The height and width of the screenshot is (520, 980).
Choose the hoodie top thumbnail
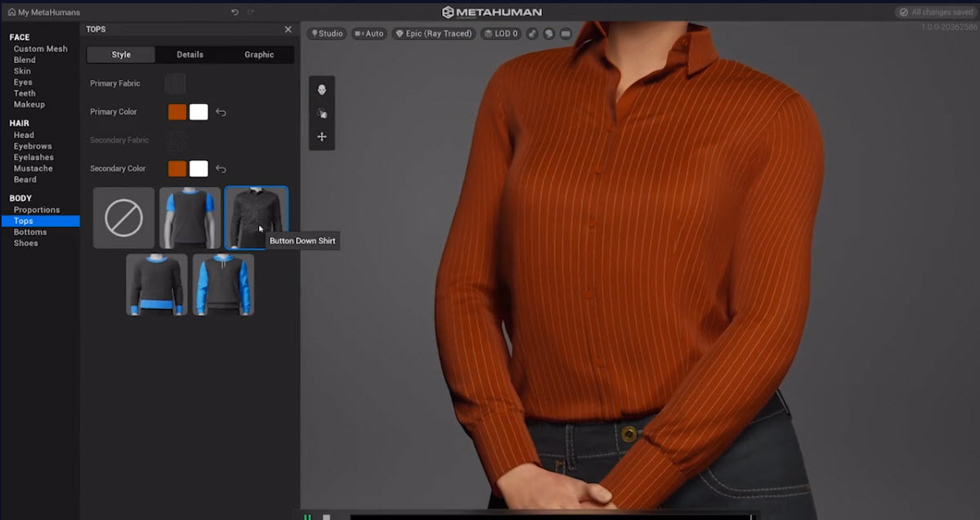coord(223,285)
